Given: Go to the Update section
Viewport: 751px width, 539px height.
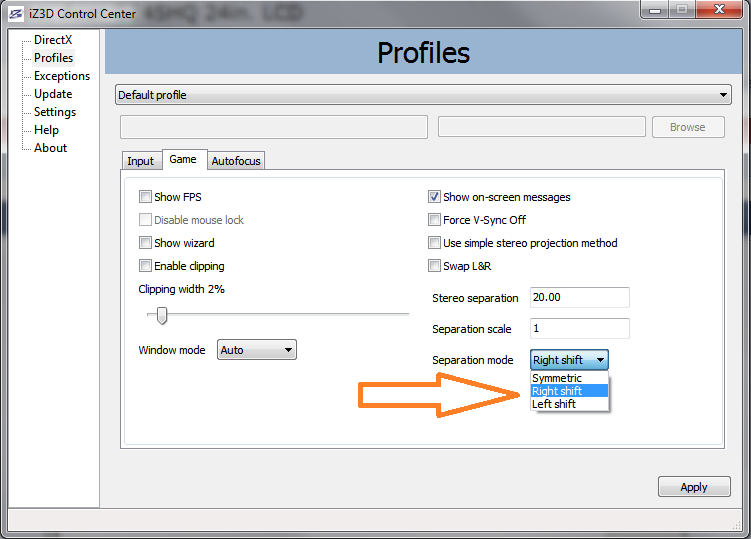Looking at the screenshot, I should click(53, 94).
